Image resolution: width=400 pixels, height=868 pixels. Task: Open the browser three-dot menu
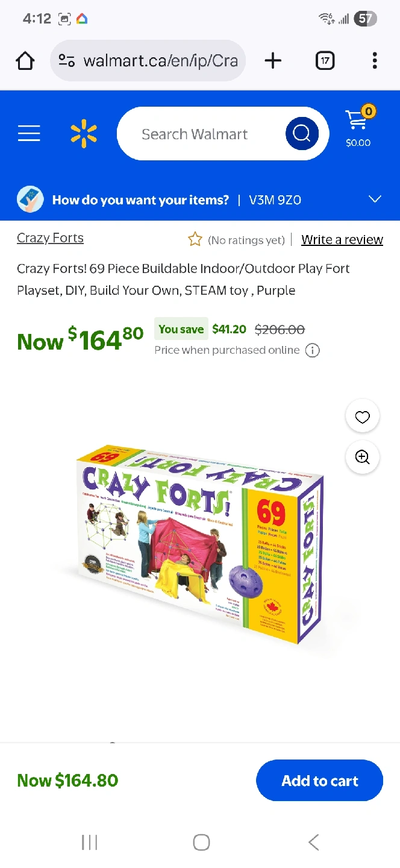point(375,60)
